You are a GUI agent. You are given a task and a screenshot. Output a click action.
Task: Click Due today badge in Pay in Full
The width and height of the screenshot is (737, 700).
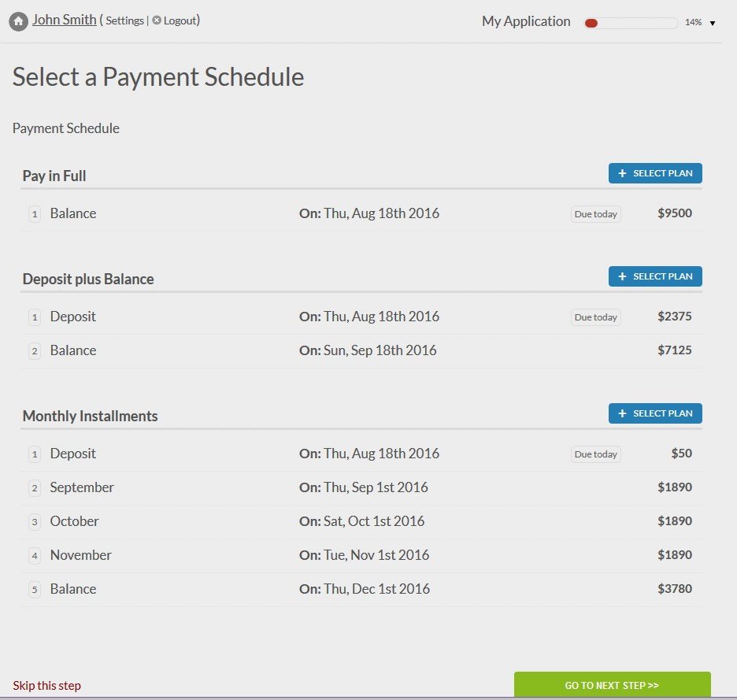pos(595,214)
